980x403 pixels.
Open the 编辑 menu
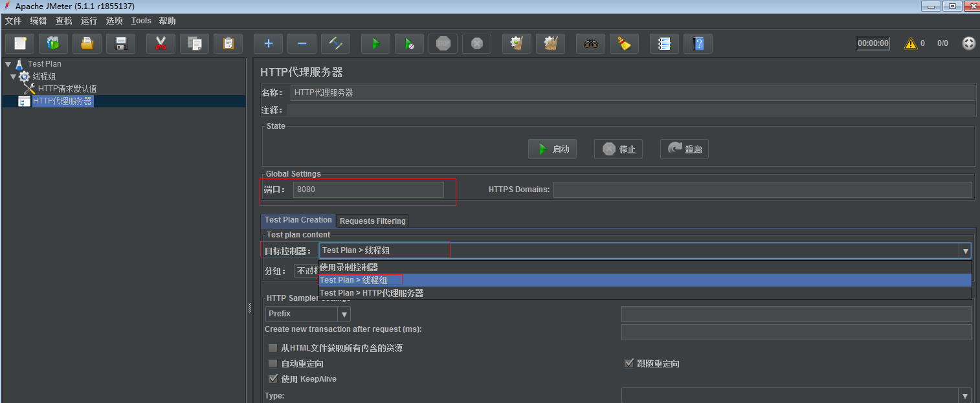(x=39, y=21)
